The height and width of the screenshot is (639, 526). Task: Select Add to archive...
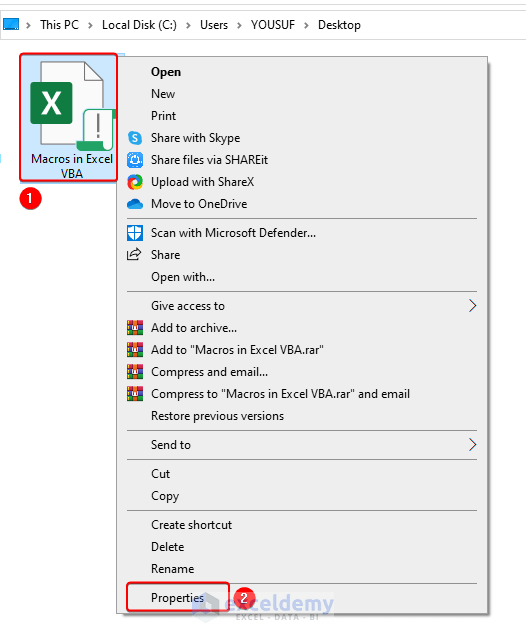[x=194, y=328]
